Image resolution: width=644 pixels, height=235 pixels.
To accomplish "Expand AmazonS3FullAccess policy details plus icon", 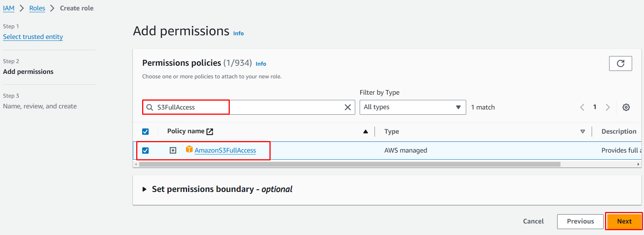I will 173,150.
